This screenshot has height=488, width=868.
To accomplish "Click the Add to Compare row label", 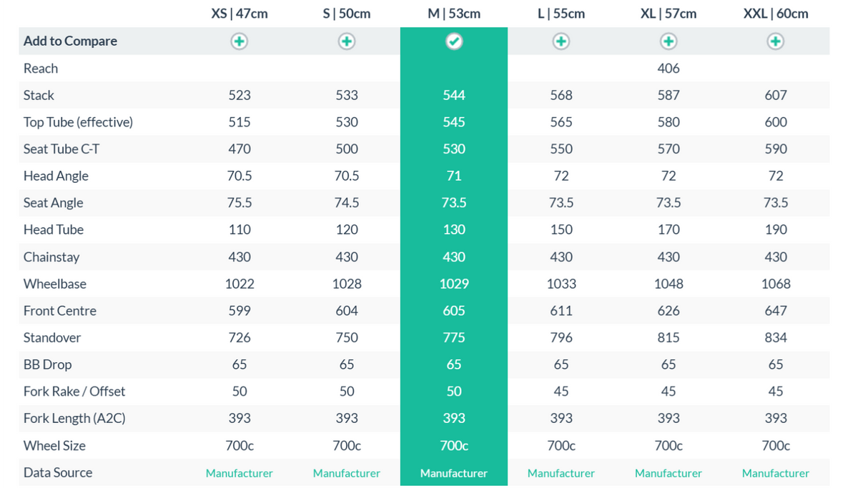I will (x=70, y=41).
